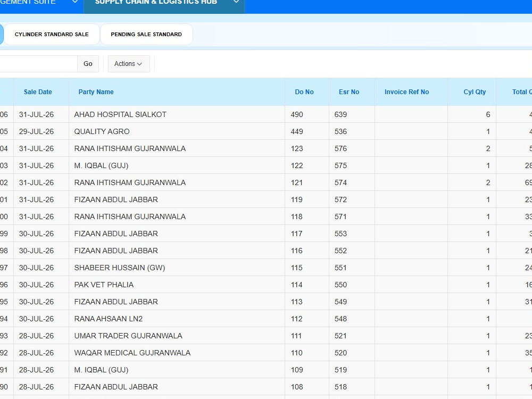Select QUALITY AGRO party cell
Screen dimensions: 532x399
pos(177,131)
